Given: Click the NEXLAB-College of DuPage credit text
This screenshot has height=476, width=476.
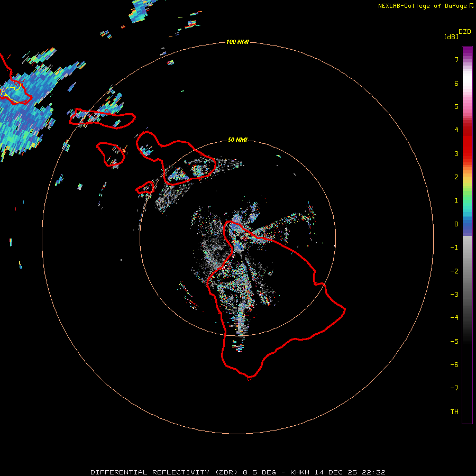Looking at the screenshot, I should pos(422,6).
